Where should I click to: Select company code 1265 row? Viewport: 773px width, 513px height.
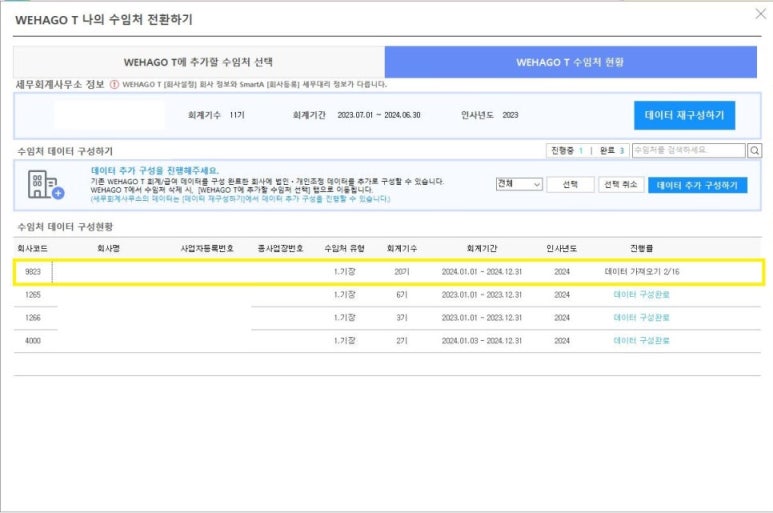pyautogui.click(x=388, y=295)
